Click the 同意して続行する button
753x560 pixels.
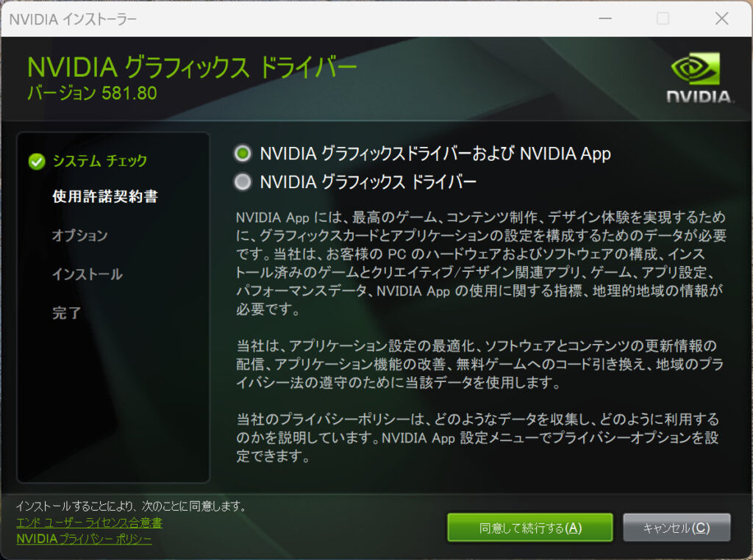(529, 527)
